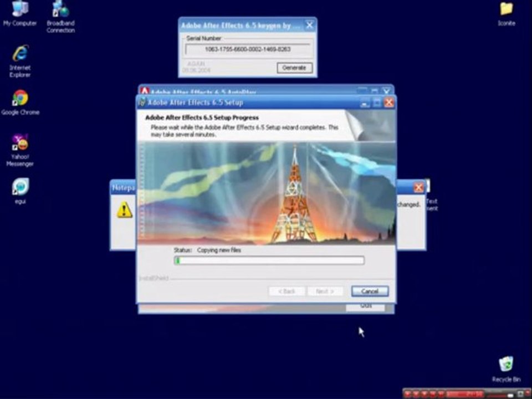Click the disabled Next button in Setup
This screenshot has width=532, height=399.
click(x=325, y=291)
